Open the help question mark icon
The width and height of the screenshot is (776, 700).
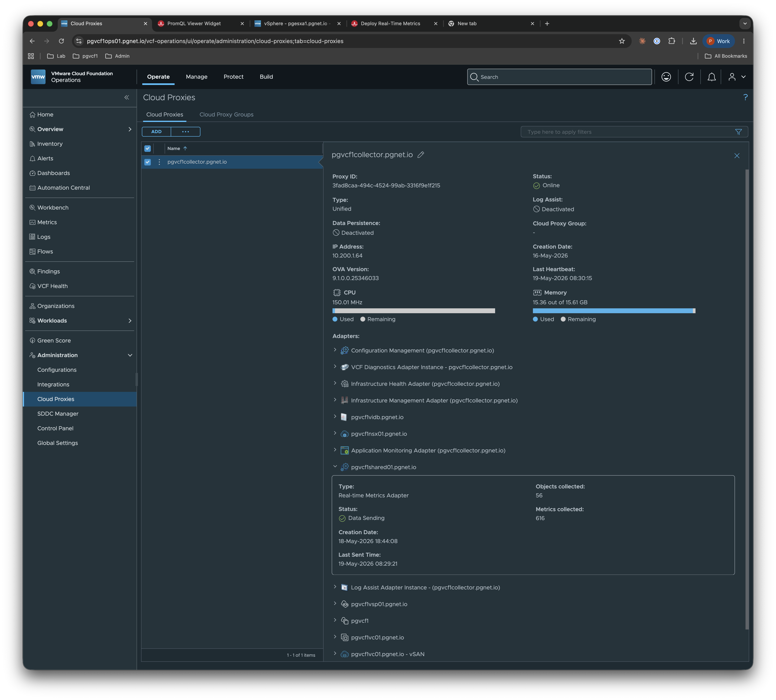coord(745,97)
